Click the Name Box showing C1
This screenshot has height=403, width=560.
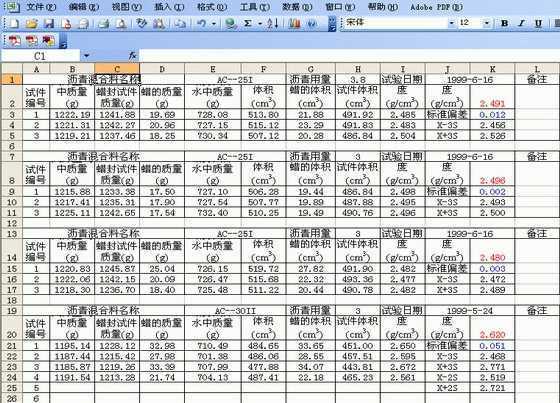coord(40,56)
